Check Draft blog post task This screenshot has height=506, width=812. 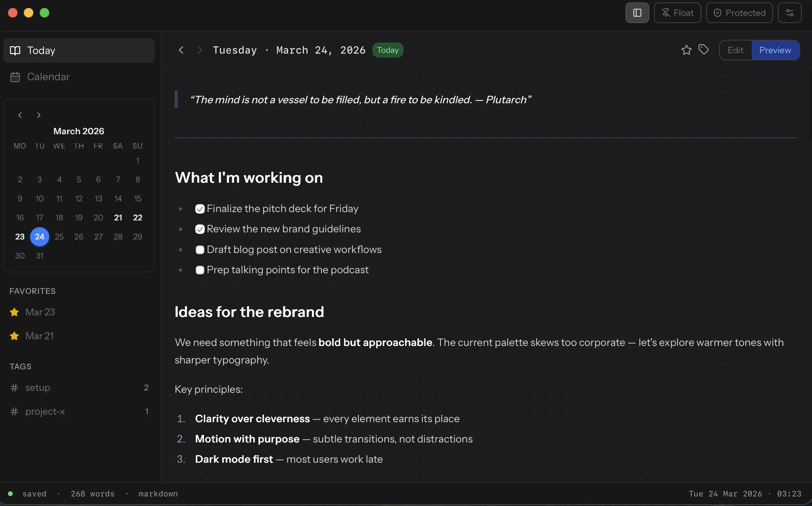point(200,250)
